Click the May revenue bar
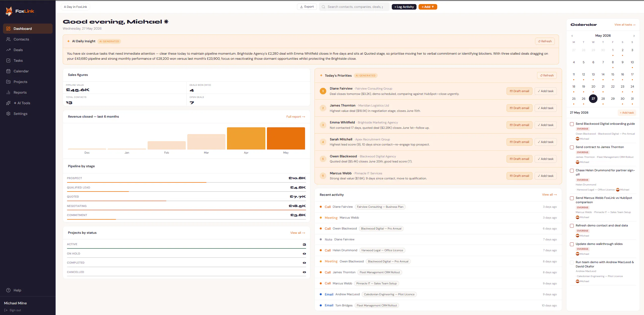 pos(286,138)
